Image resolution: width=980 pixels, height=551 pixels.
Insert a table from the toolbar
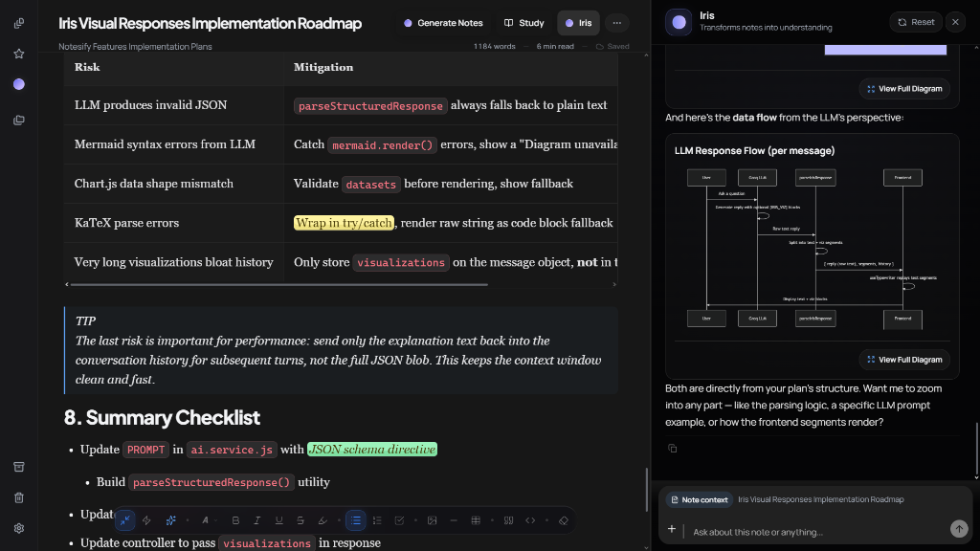point(476,520)
